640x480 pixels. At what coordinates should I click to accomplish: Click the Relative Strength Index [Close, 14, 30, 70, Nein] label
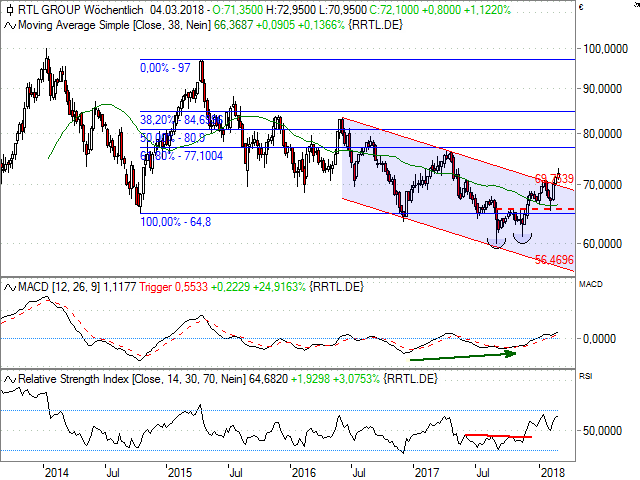[132, 379]
